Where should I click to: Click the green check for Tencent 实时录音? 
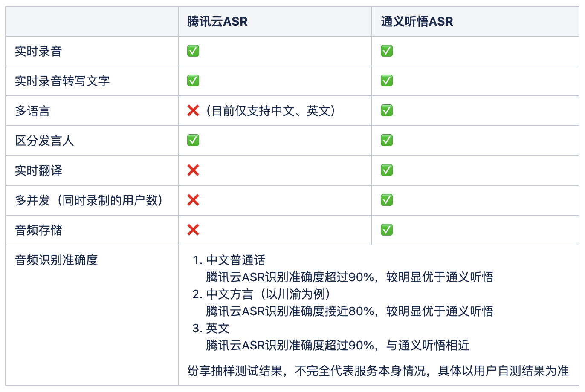point(193,51)
